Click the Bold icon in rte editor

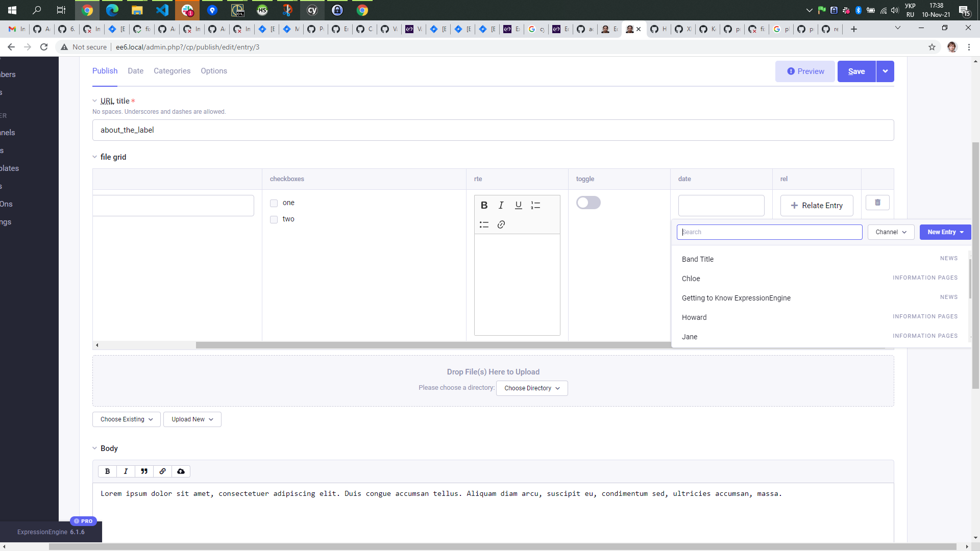[x=484, y=205]
